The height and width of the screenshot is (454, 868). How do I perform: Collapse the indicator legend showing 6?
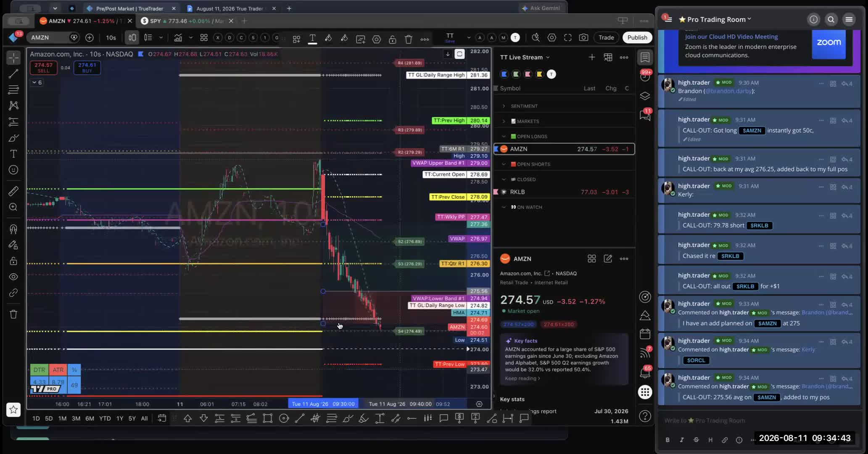tap(37, 82)
